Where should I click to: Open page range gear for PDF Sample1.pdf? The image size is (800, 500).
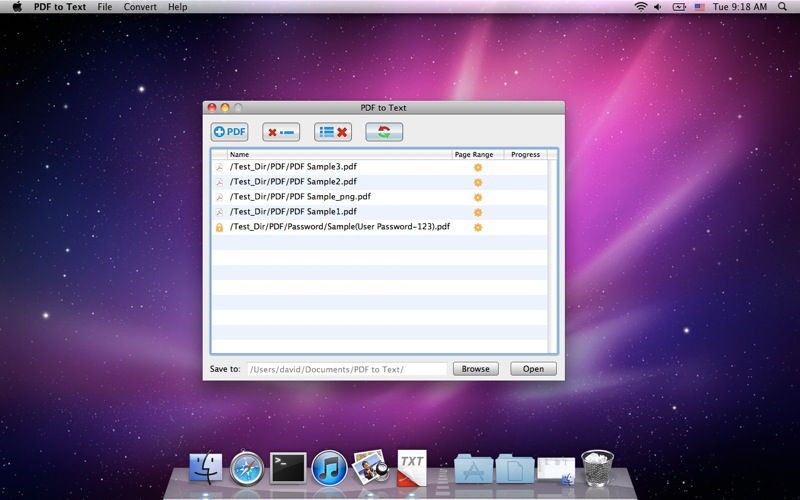click(478, 212)
